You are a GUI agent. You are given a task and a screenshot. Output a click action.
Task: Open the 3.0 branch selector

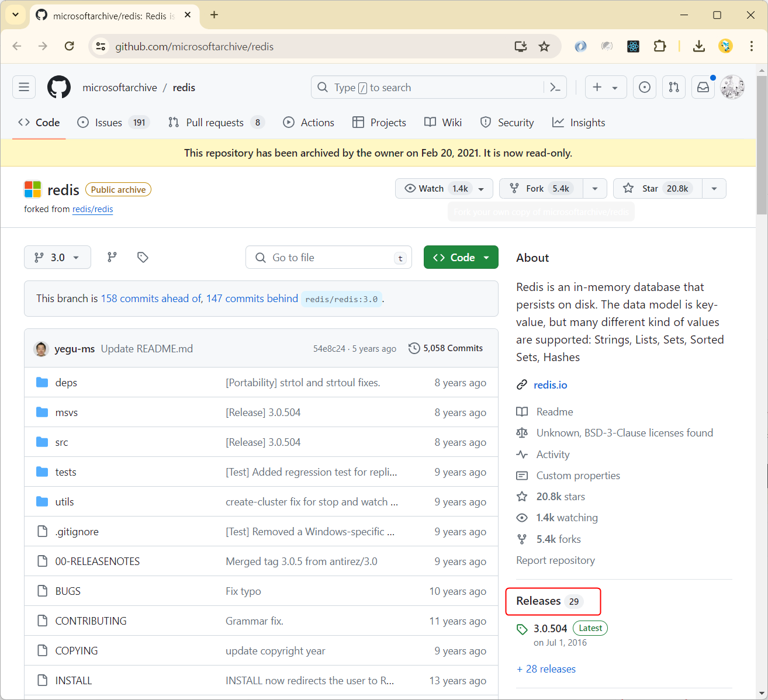coord(57,257)
